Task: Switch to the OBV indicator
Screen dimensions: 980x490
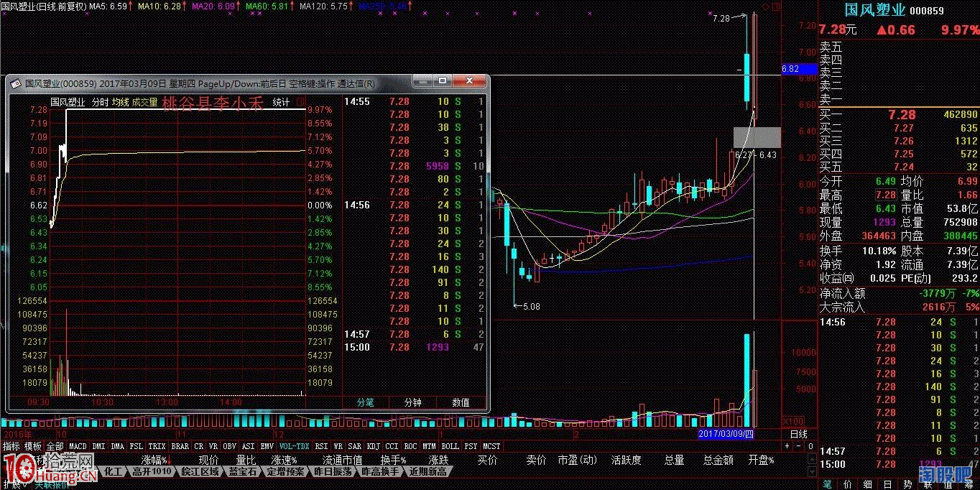Action: point(230,446)
